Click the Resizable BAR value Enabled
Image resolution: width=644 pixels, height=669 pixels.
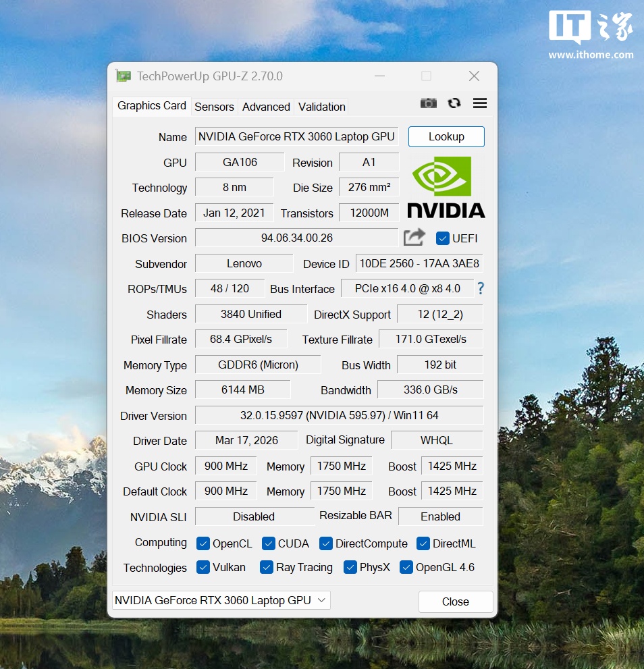(x=440, y=516)
